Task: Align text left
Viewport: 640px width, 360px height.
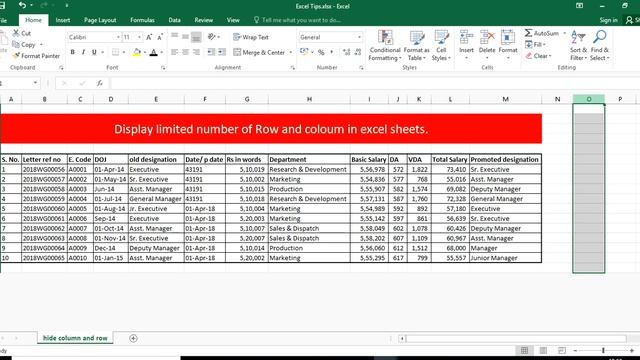Action: pyautogui.click(x=174, y=52)
